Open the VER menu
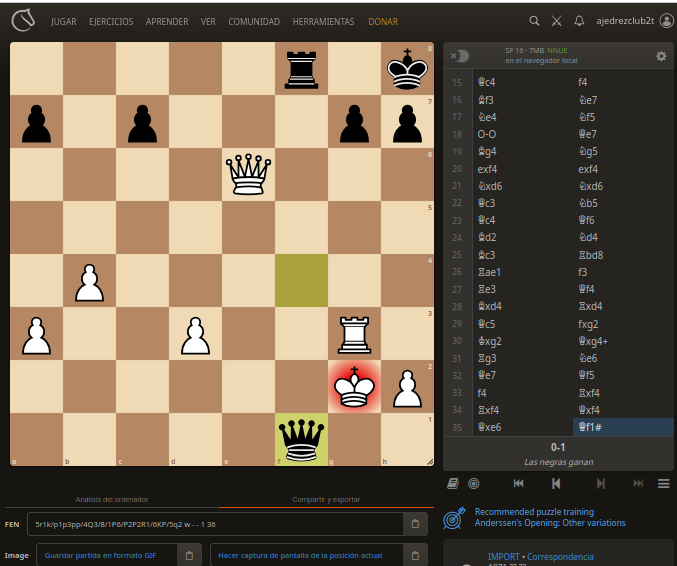This screenshot has width=677, height=566. (x=208, y=22)
